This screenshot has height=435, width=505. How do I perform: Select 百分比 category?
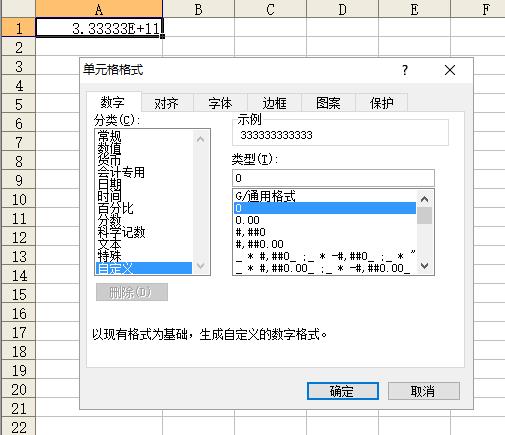click(144, 208)
